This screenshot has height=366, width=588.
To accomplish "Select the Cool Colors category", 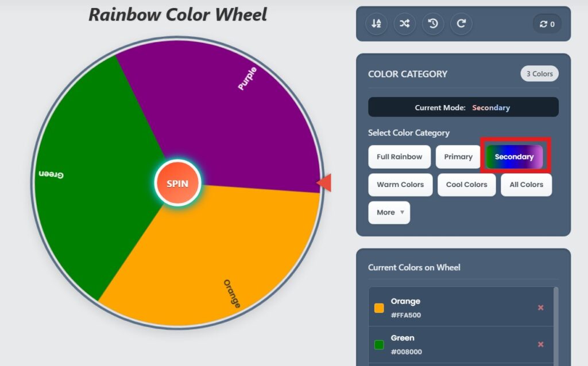I will tap(466, 185).
